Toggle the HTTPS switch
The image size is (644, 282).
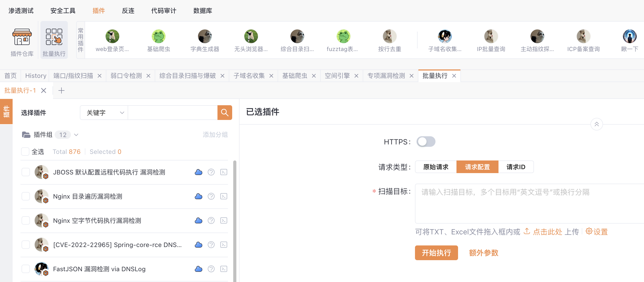point(426,142)
